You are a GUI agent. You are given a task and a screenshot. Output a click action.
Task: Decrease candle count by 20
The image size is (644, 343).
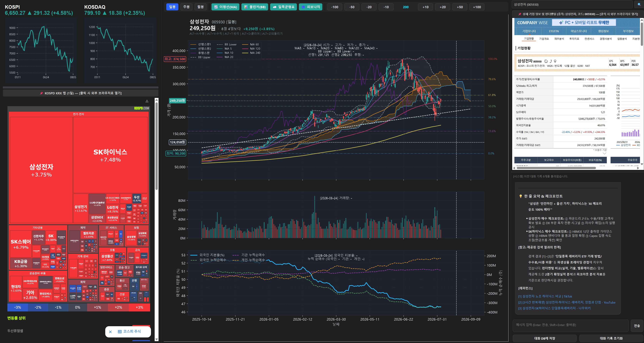pos(369,7)
